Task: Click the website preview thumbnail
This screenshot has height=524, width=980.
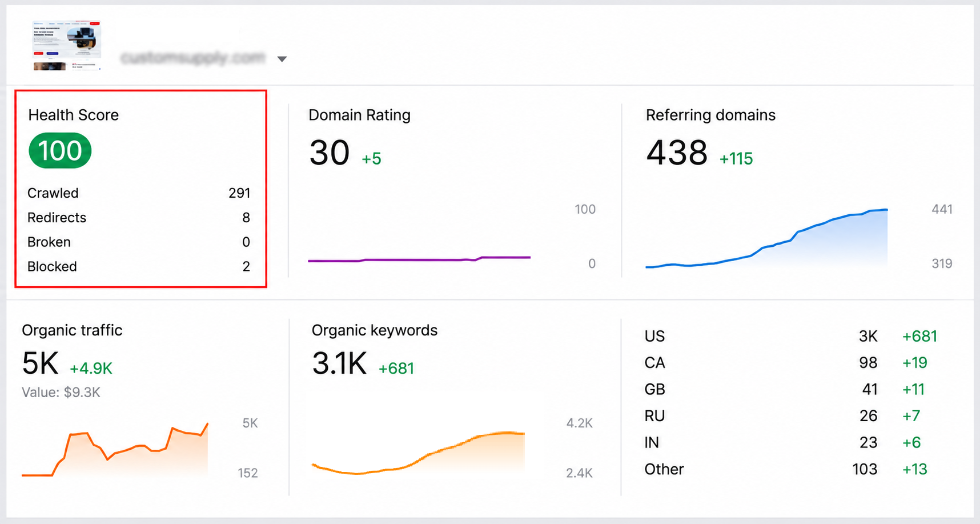Action: [67, 46]
